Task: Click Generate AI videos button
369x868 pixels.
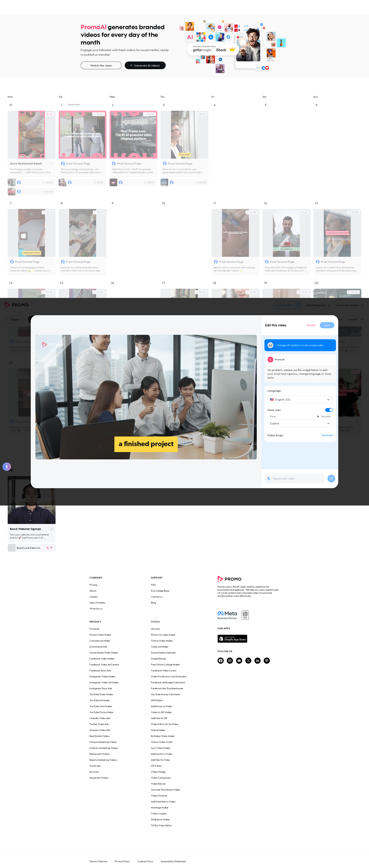Action: [x=145, y=65]
